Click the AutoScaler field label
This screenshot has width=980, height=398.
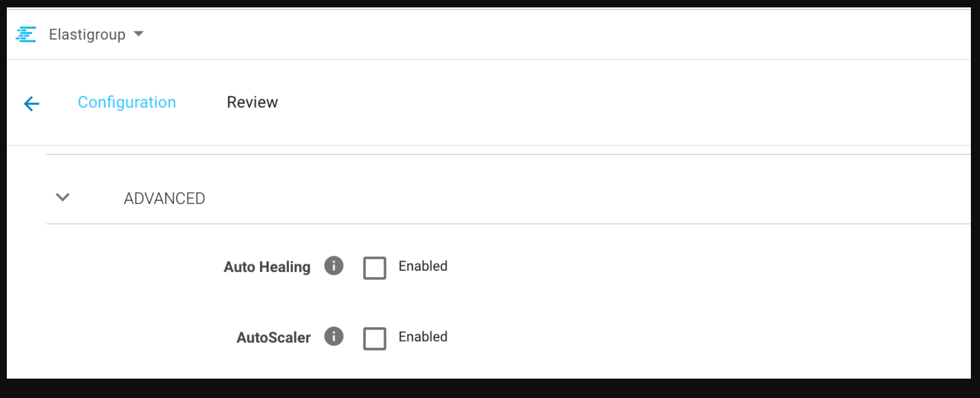click(273, 338)
